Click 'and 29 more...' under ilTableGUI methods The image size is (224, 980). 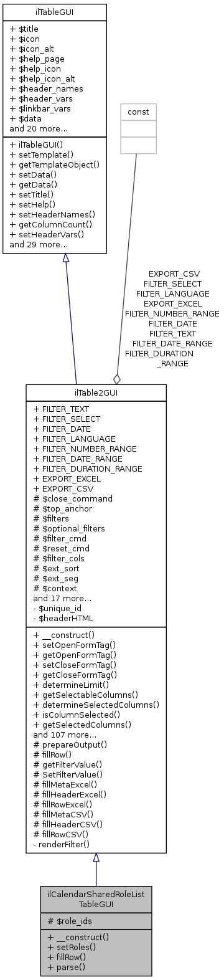click(39, 245)
